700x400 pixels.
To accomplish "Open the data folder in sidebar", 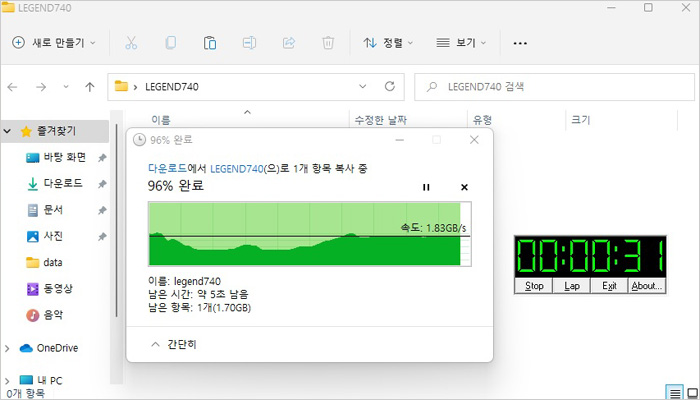I will tap(53, 262).
